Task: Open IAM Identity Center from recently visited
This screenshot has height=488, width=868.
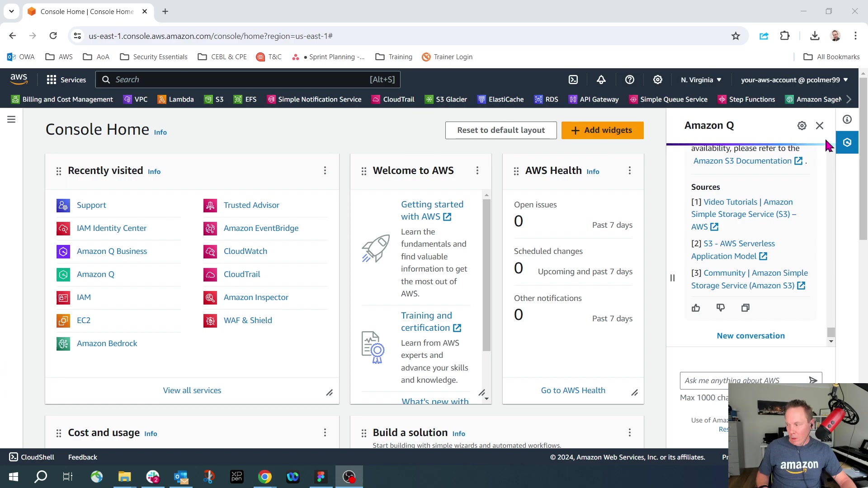Action: 111,228
